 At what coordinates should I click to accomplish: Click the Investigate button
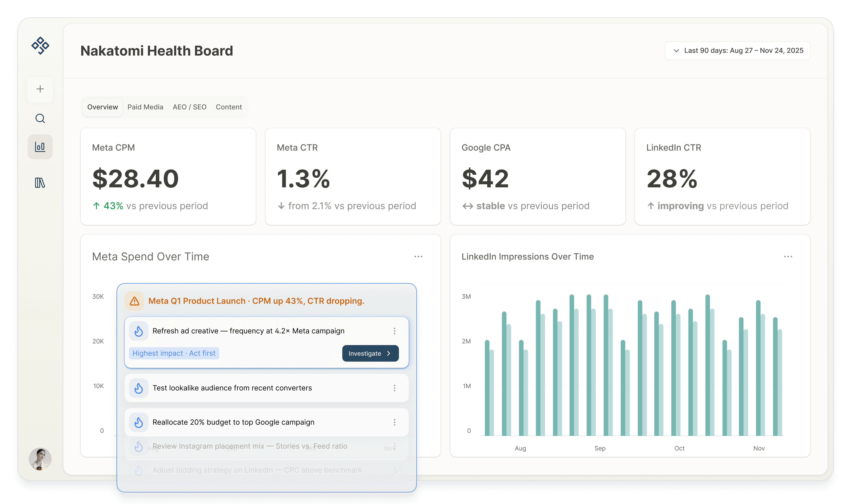point(370,353)
